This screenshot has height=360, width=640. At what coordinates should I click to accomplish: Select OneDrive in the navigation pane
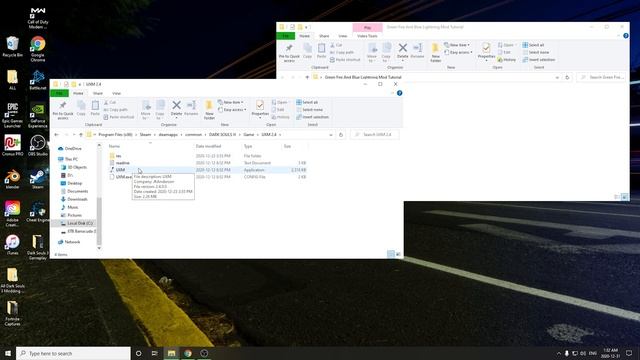coord(73,149)
